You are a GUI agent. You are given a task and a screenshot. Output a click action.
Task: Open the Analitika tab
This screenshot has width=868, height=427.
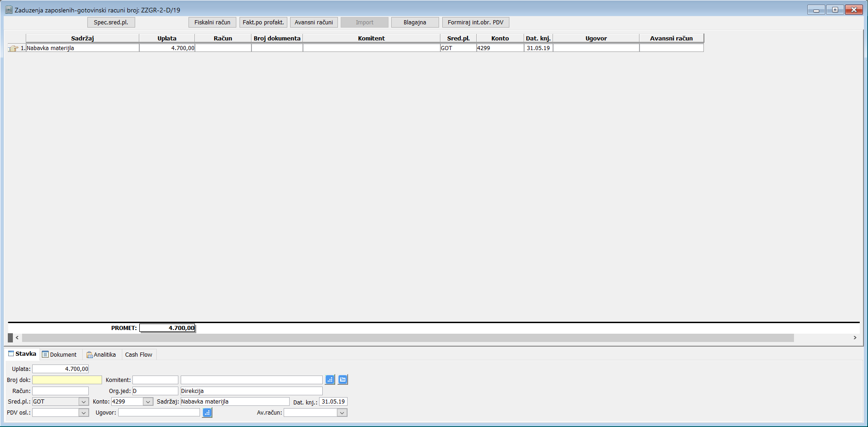click(101, 354)
